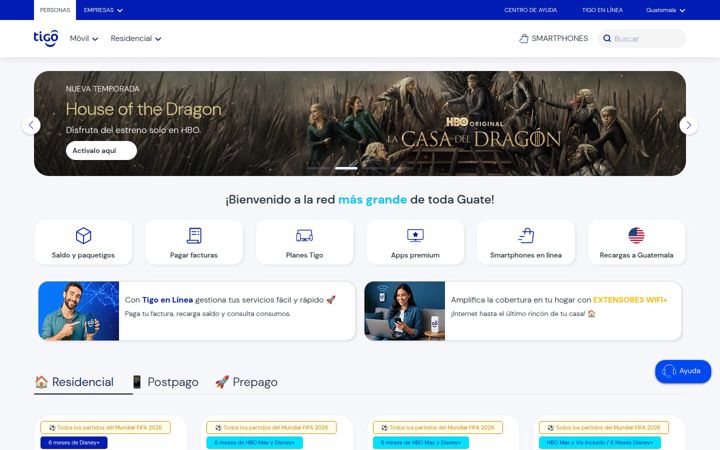Click 'Paga tu factura, recarga saldo' text
720x450 pixels.
point(208,314)
